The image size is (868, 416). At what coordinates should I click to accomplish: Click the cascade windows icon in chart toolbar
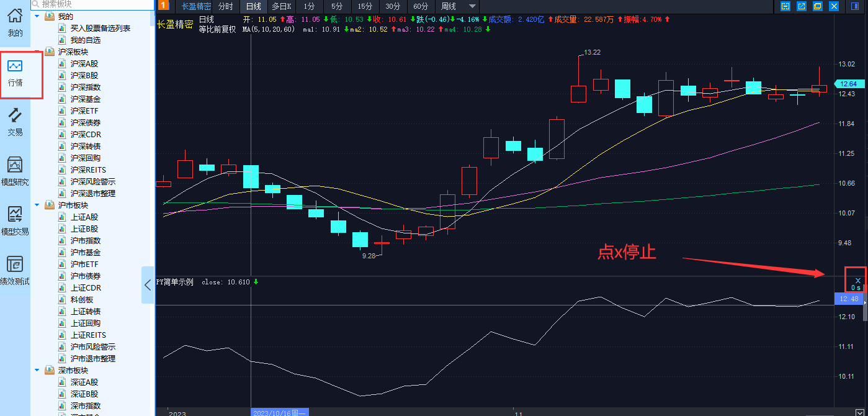click(x=818, y=6)
